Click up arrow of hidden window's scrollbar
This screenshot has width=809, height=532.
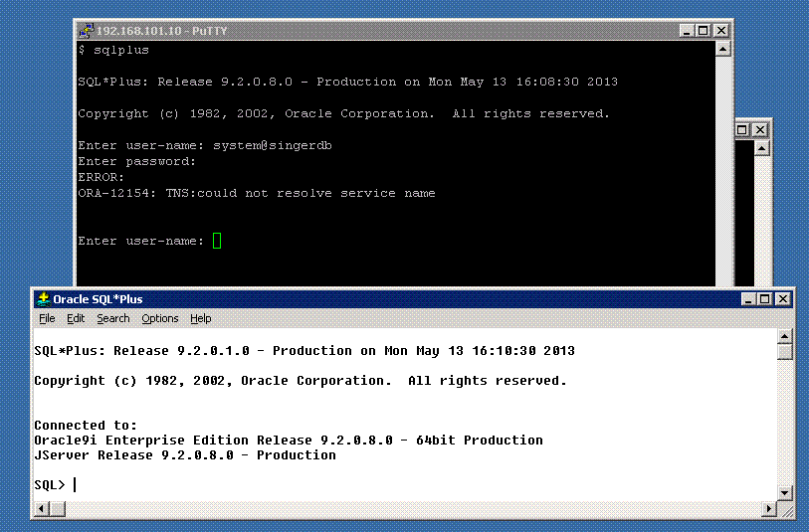pos(761,148)
